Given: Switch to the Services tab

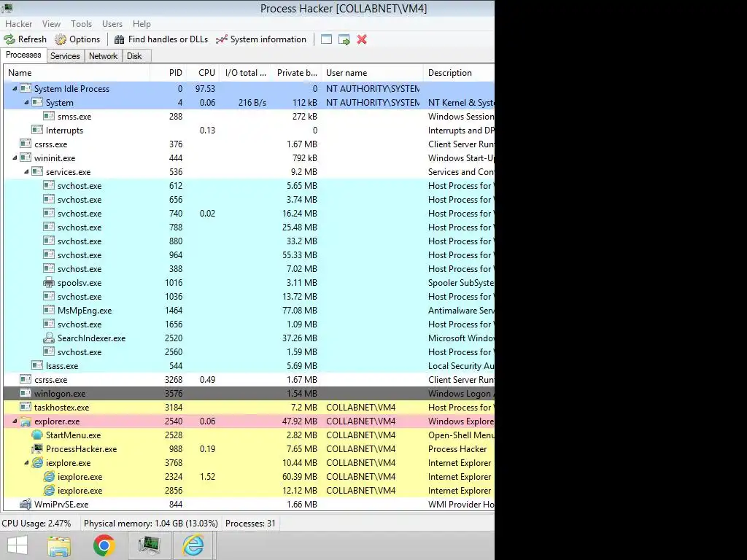Looking at the screenshot, I should (x=65, y=56).
